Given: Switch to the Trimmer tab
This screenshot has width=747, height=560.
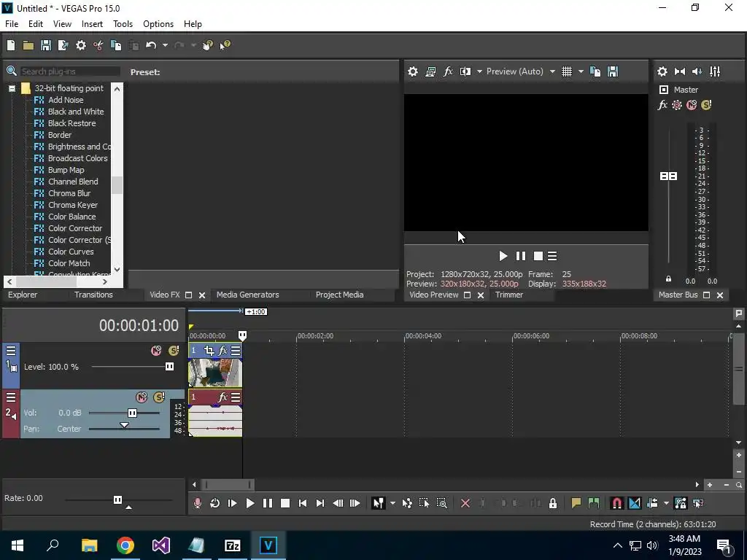Looking at the screenshot, I should [x=508, y=295].
